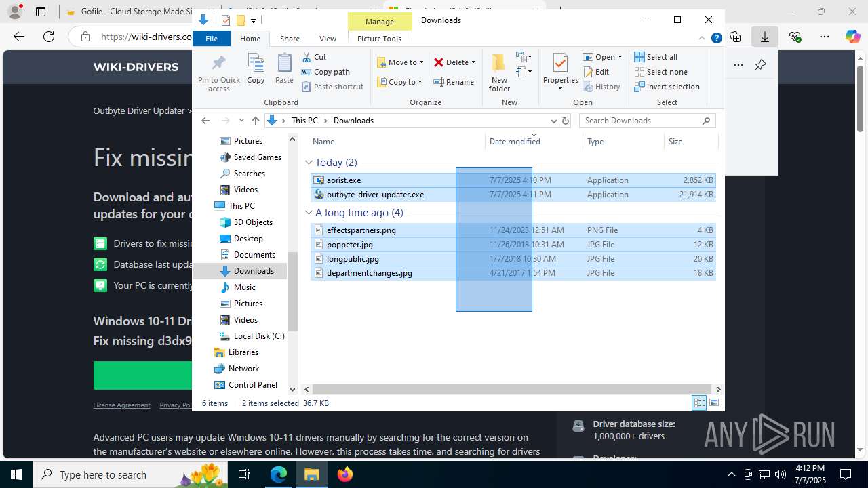Click History in the Open group
The image size is (868, 488).
point(601,87)
